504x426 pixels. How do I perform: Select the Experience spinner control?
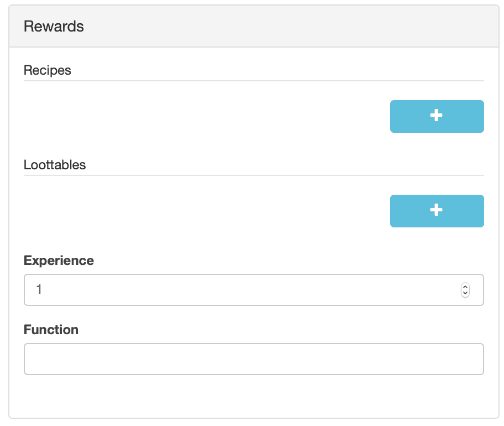[x=465, y=290]
